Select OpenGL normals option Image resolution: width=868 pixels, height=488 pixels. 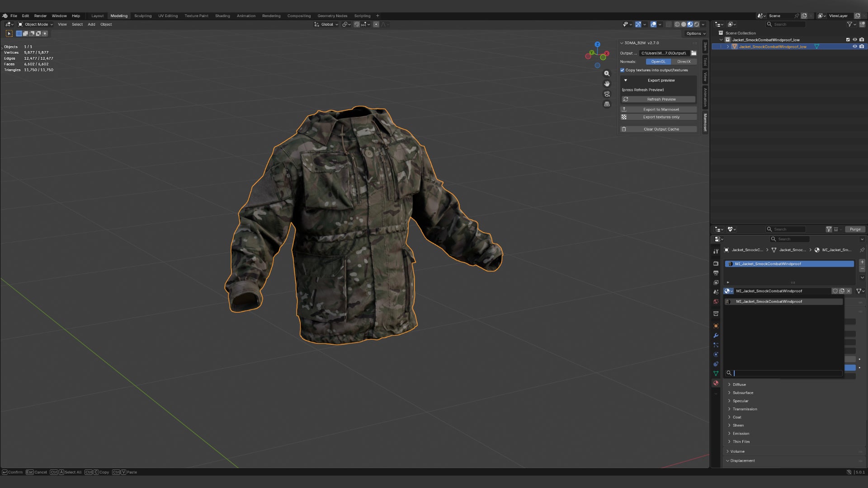[658, 61]
